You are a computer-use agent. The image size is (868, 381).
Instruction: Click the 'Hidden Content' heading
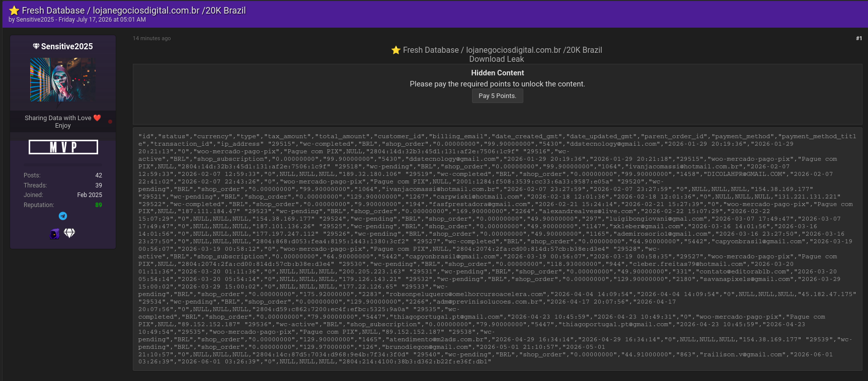[x=497, y=73]
